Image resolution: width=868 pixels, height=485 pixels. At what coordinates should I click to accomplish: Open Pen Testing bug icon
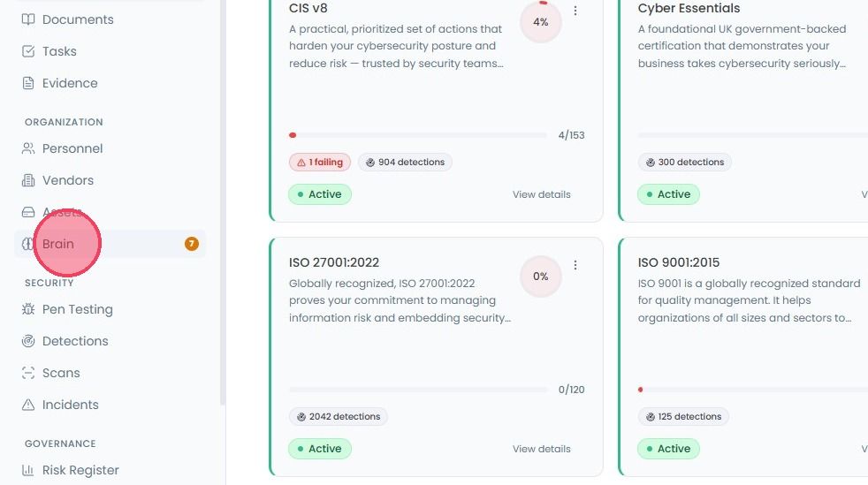click(x=27, y=309)
